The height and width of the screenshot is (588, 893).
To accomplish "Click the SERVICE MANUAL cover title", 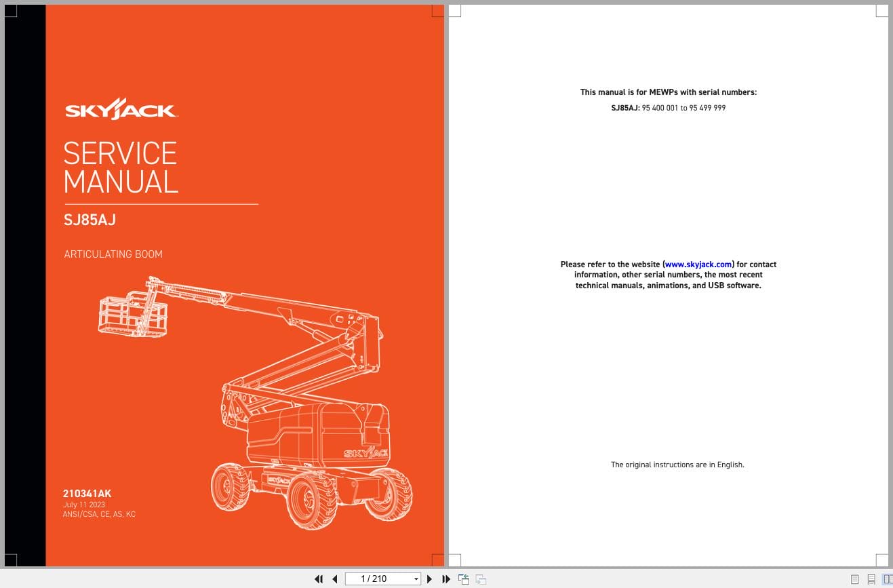I will 120,168.
